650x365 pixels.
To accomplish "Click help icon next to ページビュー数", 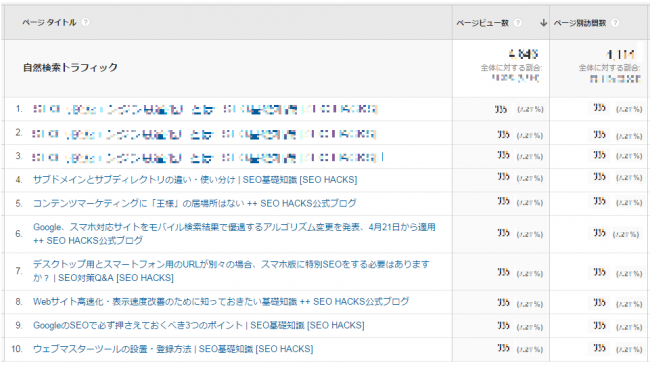I will coord(518,23).
